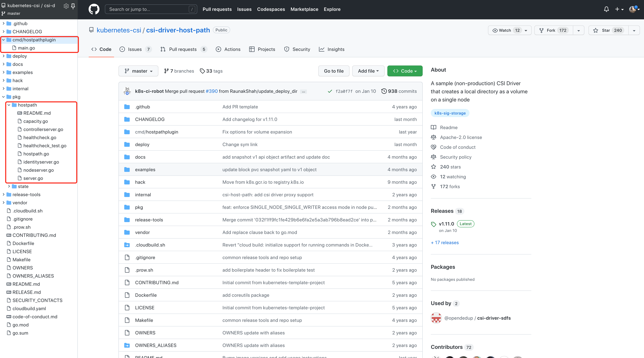This screenshot has height=358, width=644.
Task: Focus the Search or jump to field
Action: [x=151, y=9]
